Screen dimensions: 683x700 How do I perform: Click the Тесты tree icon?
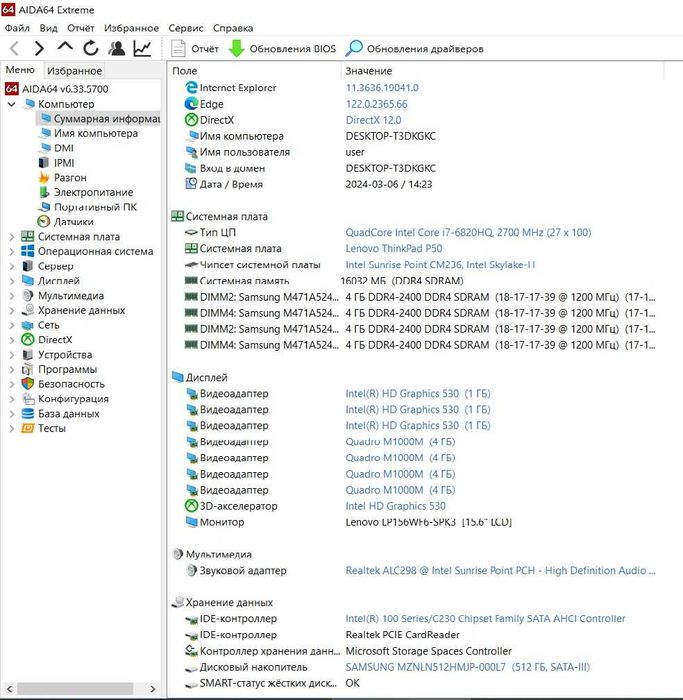coord(28,428)
